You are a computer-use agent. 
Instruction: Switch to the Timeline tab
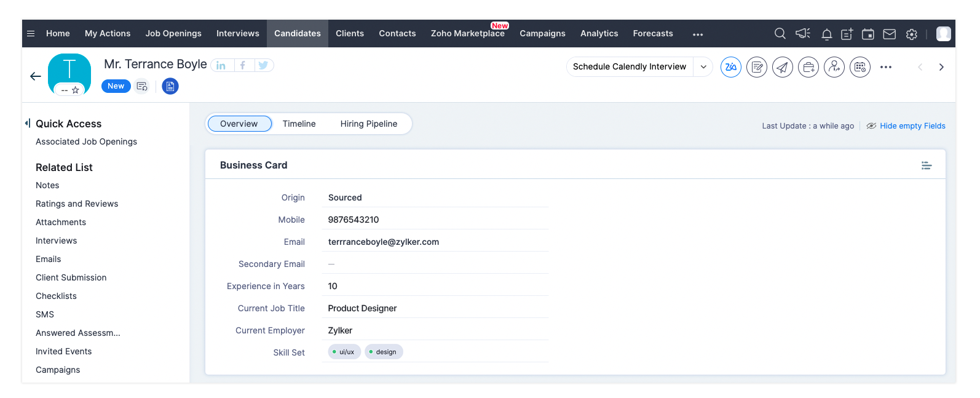[299, 124]
